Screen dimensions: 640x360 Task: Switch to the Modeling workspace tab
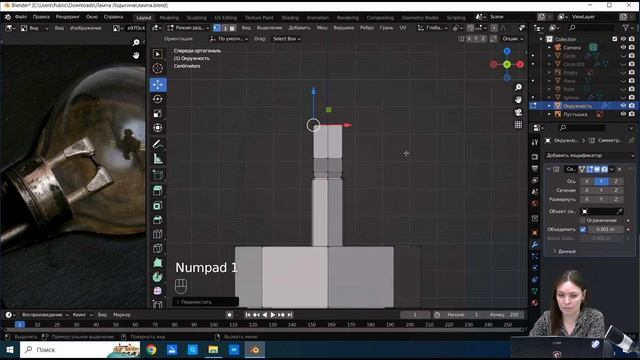[x=169, y=18]
